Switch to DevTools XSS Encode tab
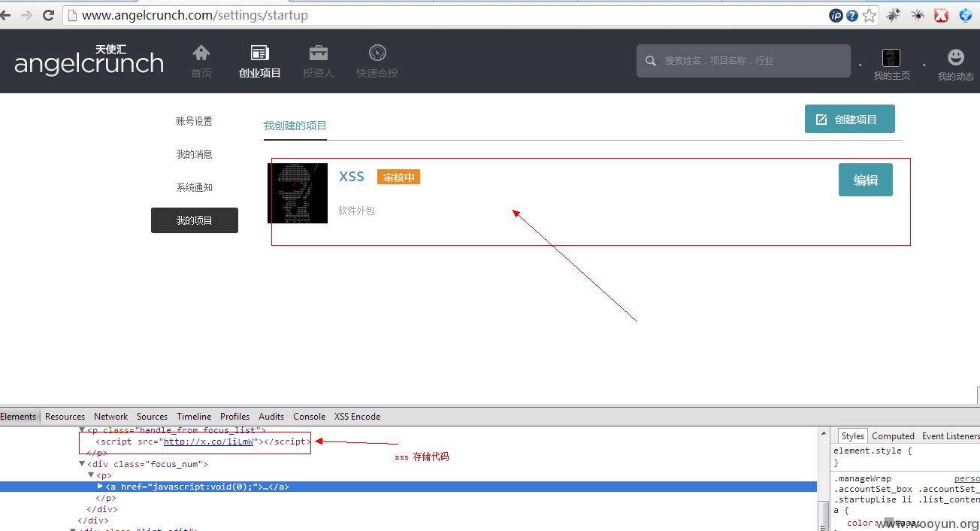The image size is (980, 531). (x=357, y=417)
